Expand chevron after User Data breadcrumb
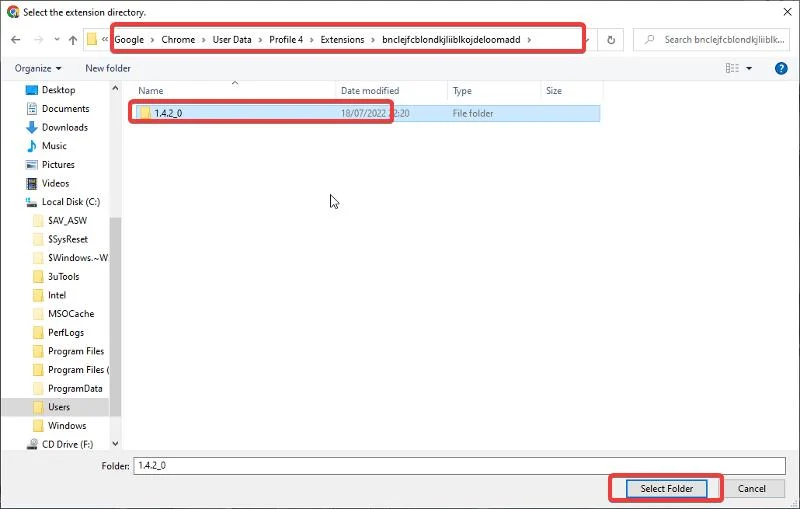Viewport: 800px width, 509px height. 260,40
